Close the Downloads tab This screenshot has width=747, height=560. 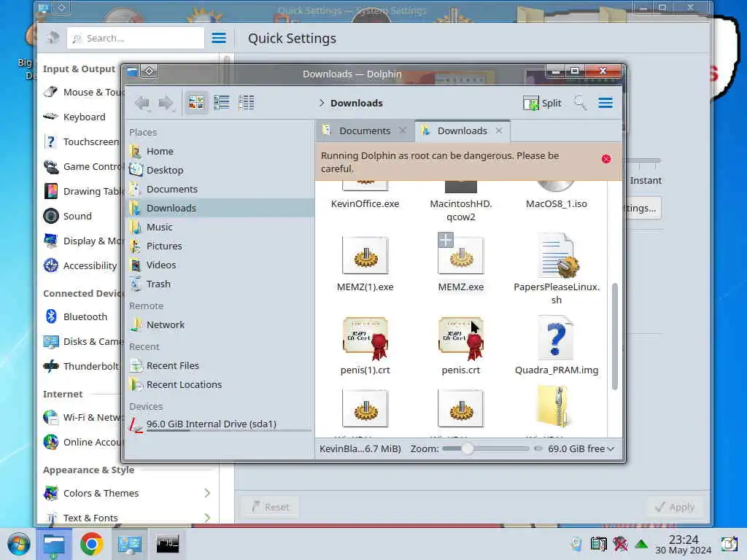click(499, 131)
